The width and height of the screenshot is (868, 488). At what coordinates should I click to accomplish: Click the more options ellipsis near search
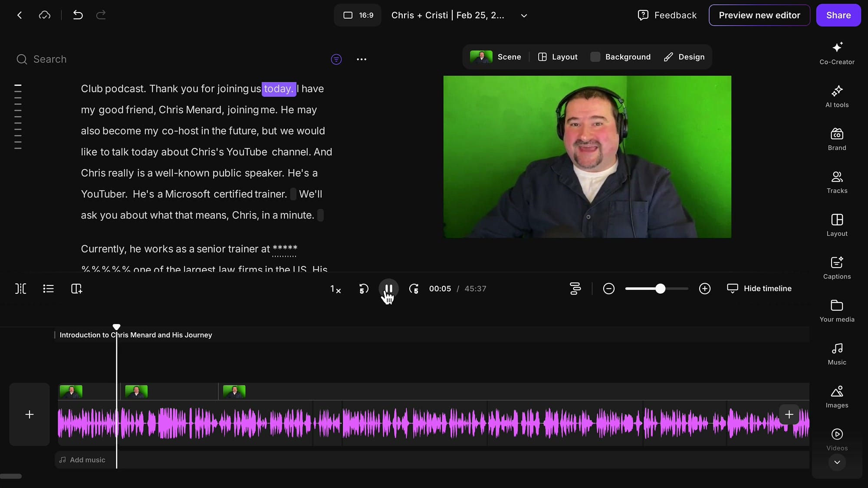click(362, 59)
